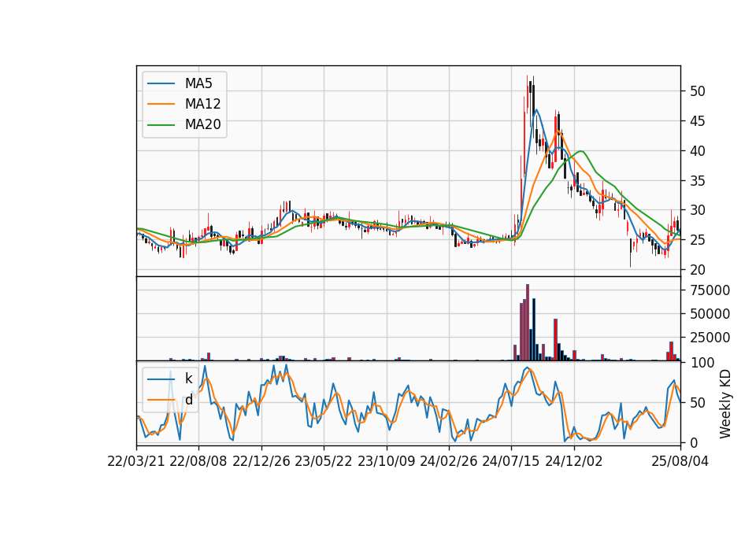
Task: Click the 24/07/15 date tick label
Action: pyautogui.click(x=511, y=461)
